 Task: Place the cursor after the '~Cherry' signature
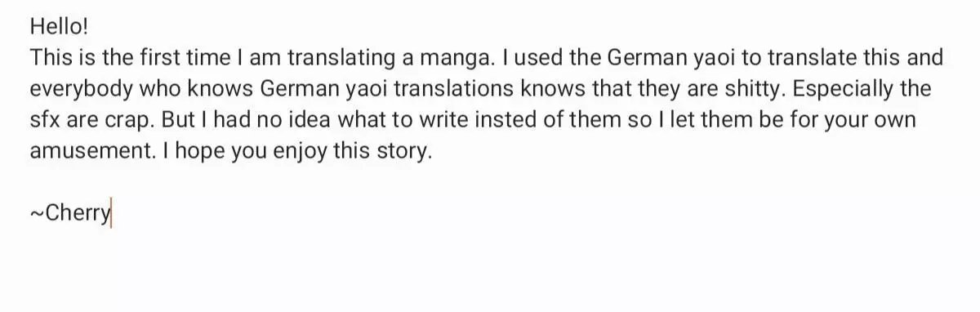point(111,214)
